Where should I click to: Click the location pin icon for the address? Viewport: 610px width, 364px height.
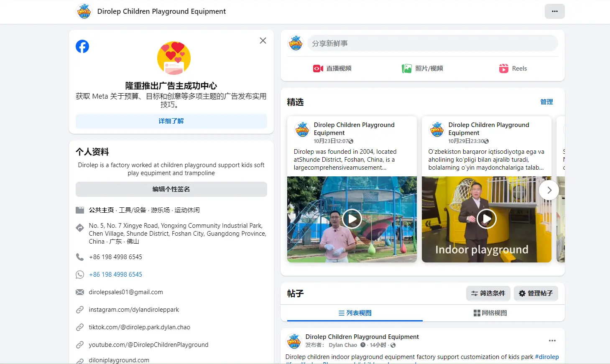80,228
